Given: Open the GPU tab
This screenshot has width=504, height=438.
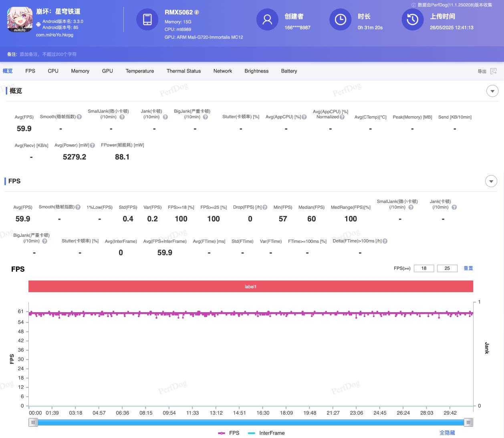Looking at the screenshot, I should 107,71.
